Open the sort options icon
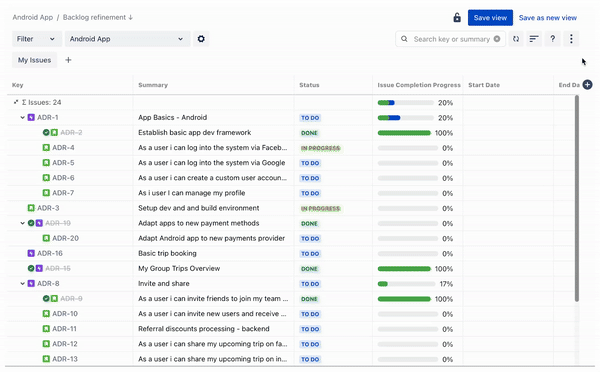Viewport: 600px width, 372px height. (x=534, y=39)
